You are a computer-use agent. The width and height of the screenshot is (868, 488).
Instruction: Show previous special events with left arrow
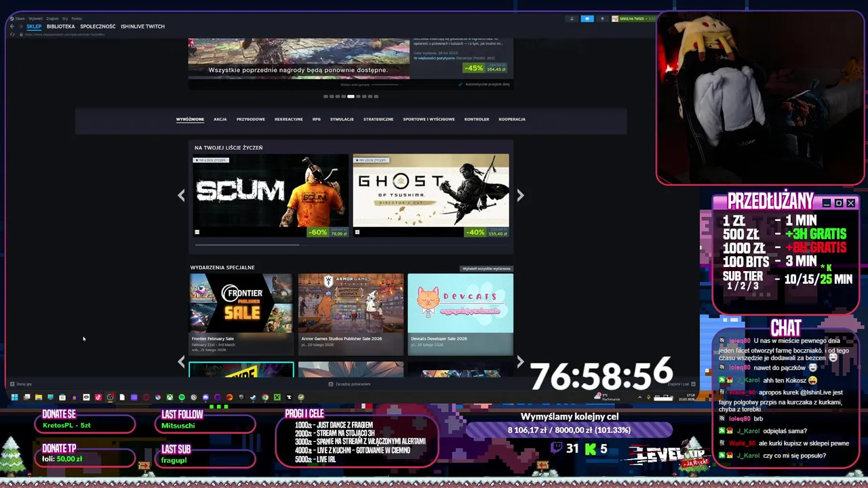(x=181, y=362)
